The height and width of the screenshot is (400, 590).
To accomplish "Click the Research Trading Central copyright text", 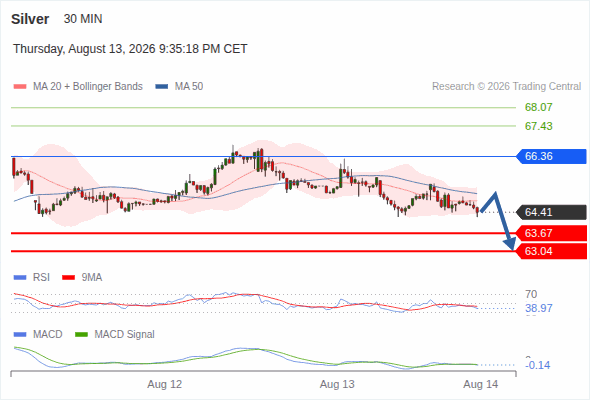I will point(506,87).
